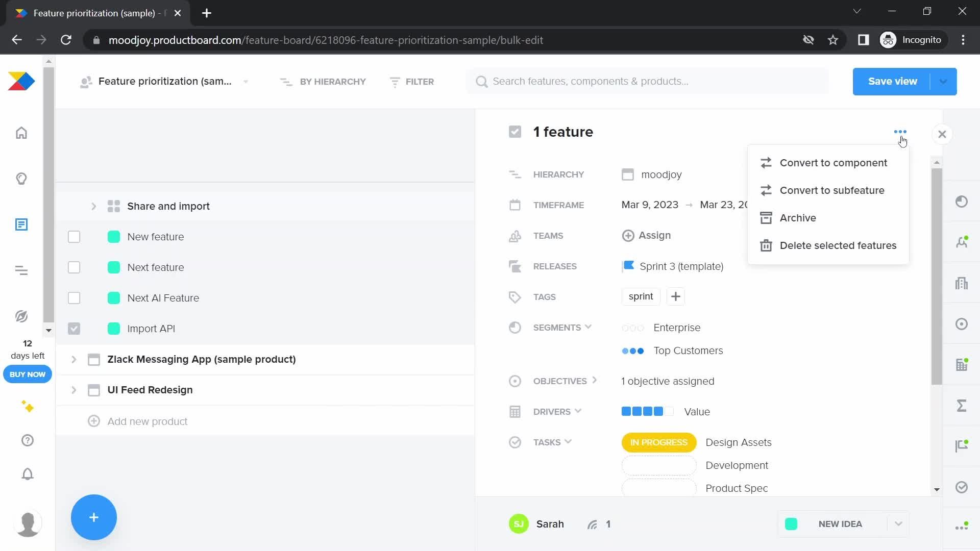Adjust the Value driver score bar
Image resolution: width=980 pixels, height=551 pixels.
click(x=647, y=411)
